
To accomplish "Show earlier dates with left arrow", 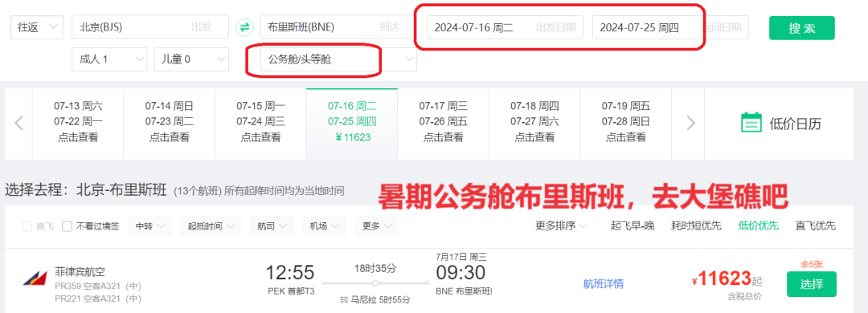I will click(x=19, y=123).
